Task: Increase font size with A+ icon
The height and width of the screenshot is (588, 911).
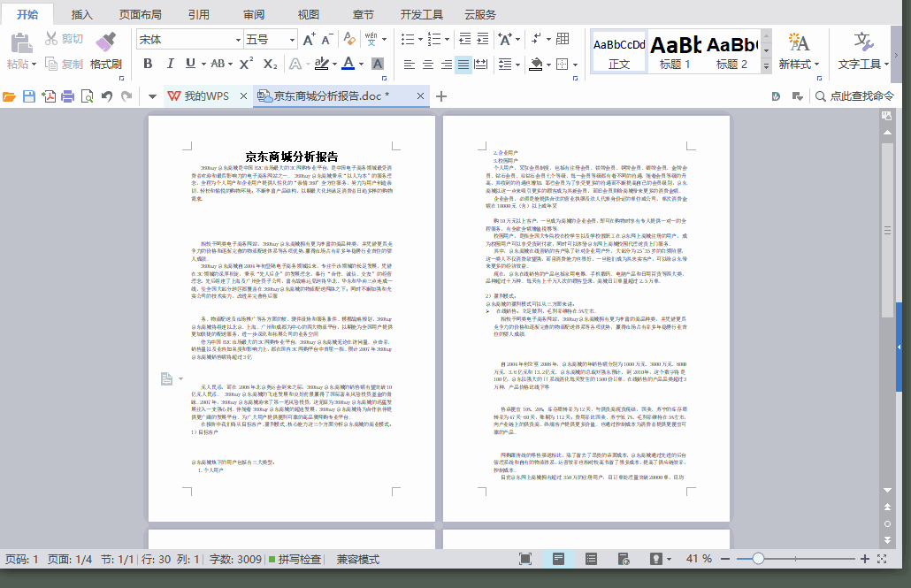Action: coord(310,39)
